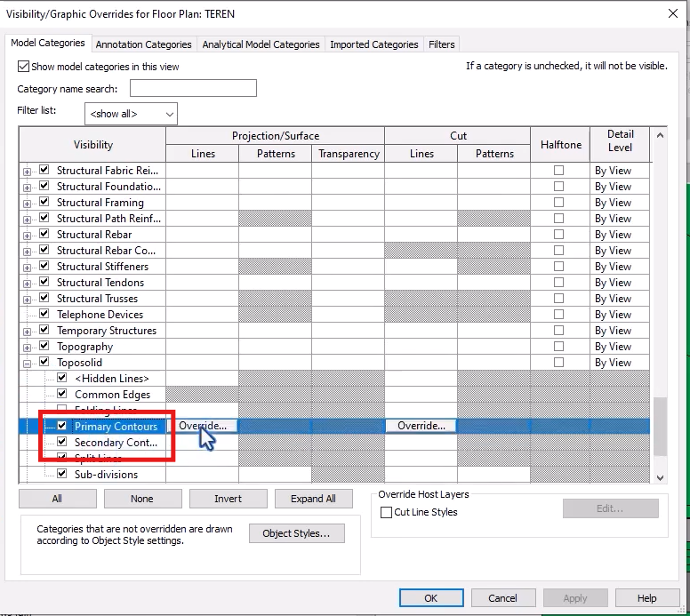Uncheck Show model categories in this view
The width and height of the screenshot is (690, 616).
point(23,67)
